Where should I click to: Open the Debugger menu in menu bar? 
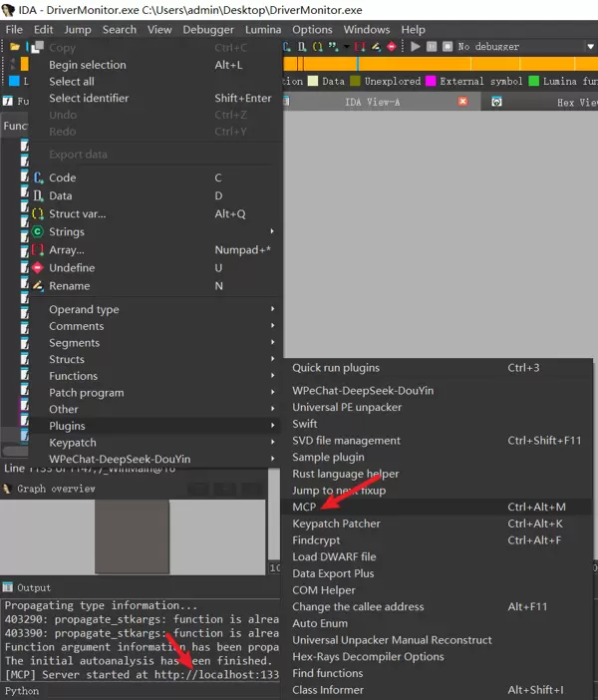[208, 30]
